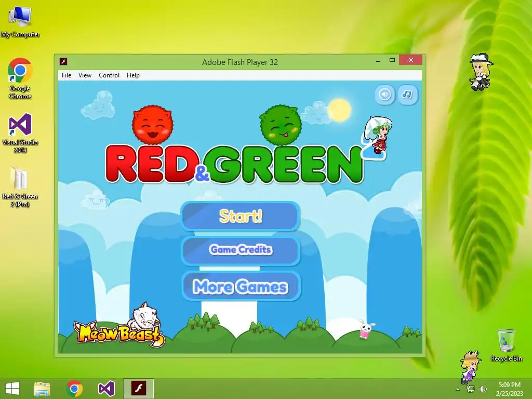Select the Google Chrome desktop shortcut
Viewport: 532px width, 399px height.
click(x=20, y=79)
